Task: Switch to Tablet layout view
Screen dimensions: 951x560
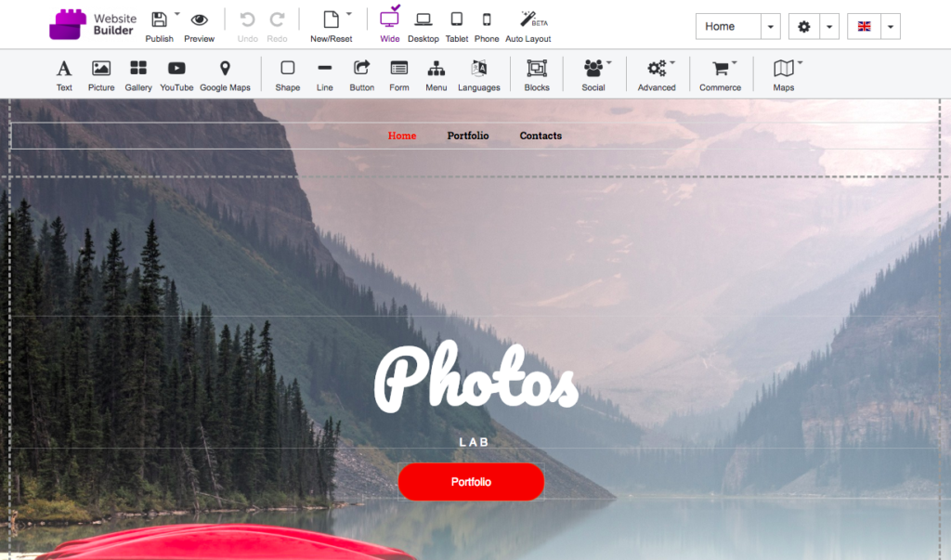Action: pos(457,27)
